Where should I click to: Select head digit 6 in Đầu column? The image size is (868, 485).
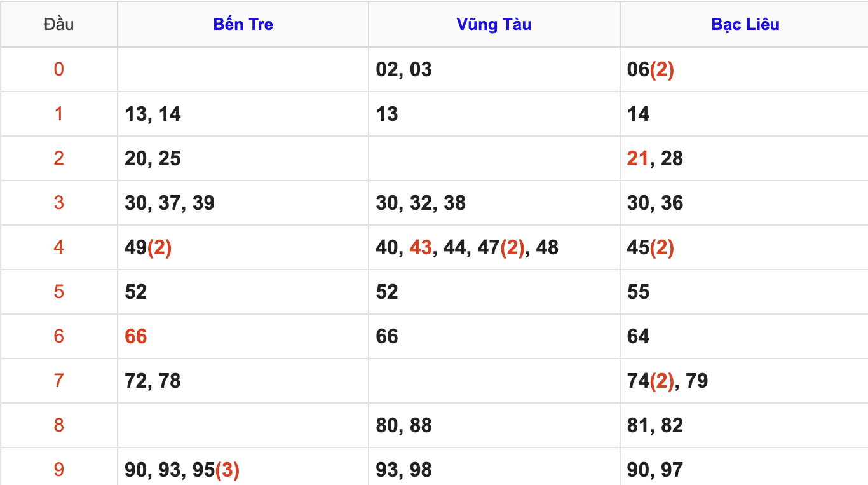58,336
